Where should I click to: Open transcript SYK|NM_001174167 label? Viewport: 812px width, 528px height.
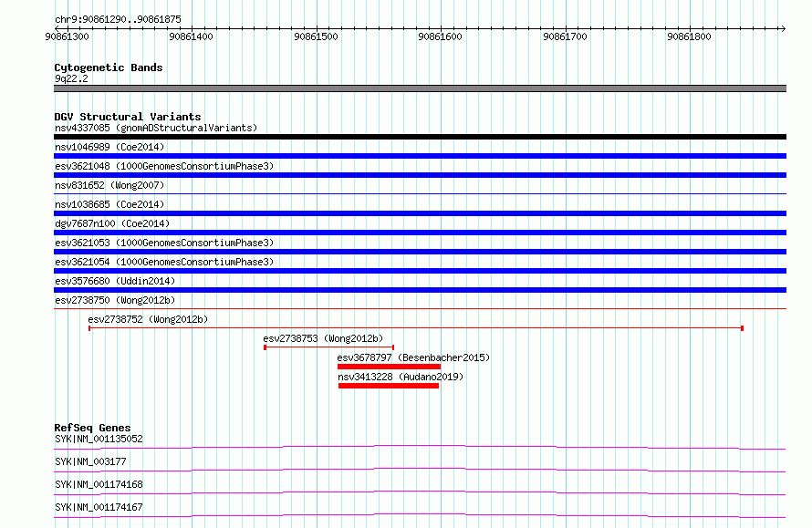[99, 507]
